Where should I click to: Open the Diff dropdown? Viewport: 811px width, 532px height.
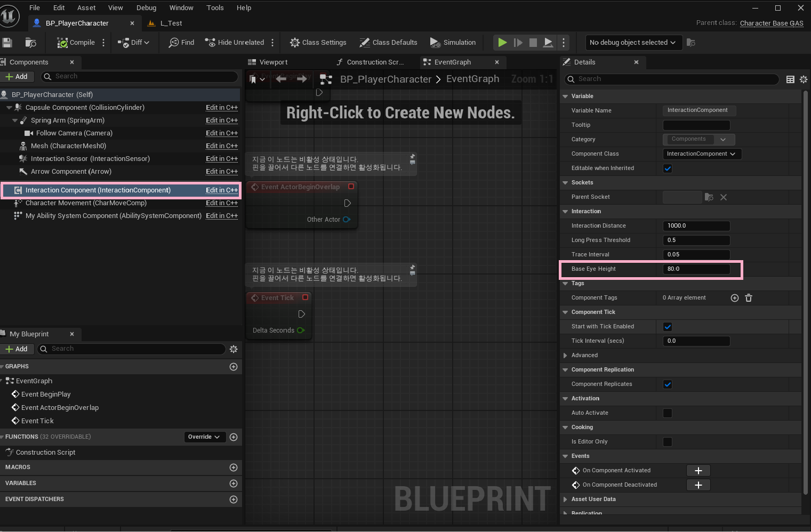pyautogui.click(x=134, y=43)
